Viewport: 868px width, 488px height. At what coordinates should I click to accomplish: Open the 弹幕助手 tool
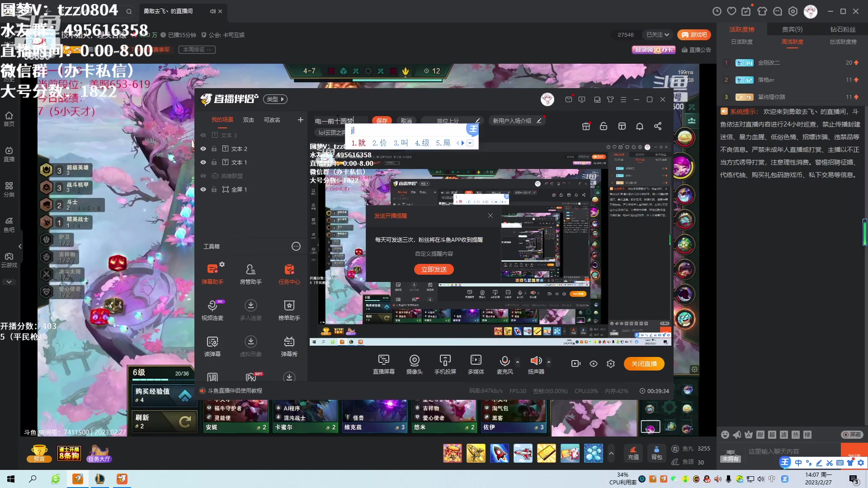(212, 273)
